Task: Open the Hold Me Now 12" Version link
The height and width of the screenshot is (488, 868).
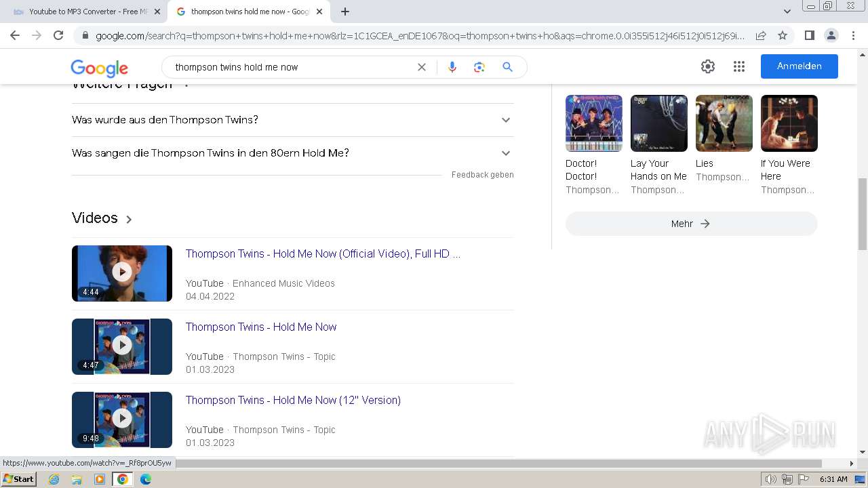Action: [293, 400]
